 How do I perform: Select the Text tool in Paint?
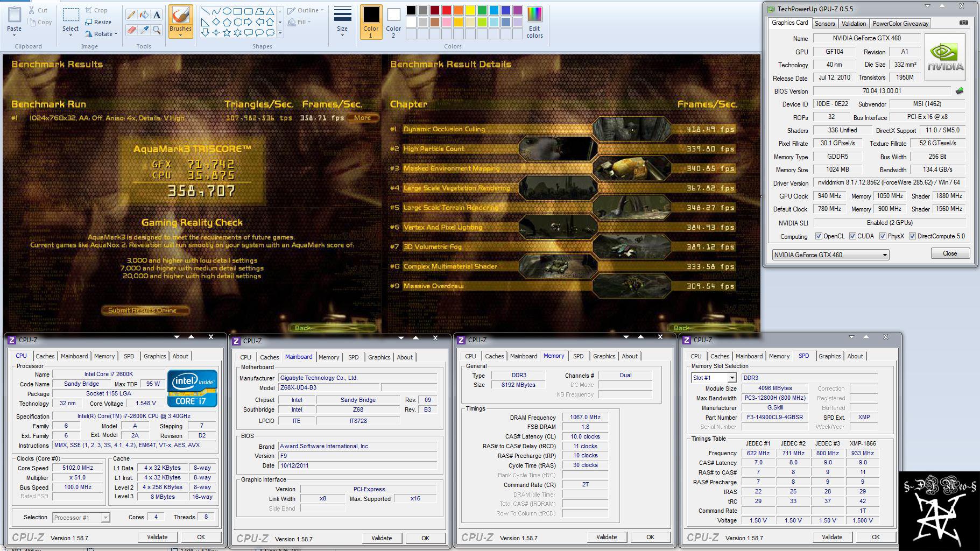click(x=157, y=15)
